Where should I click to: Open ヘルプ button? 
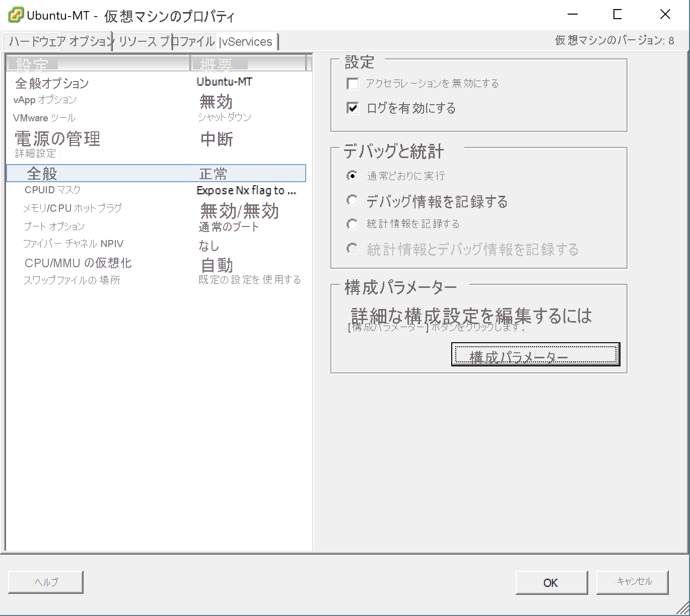click(45, 582)
